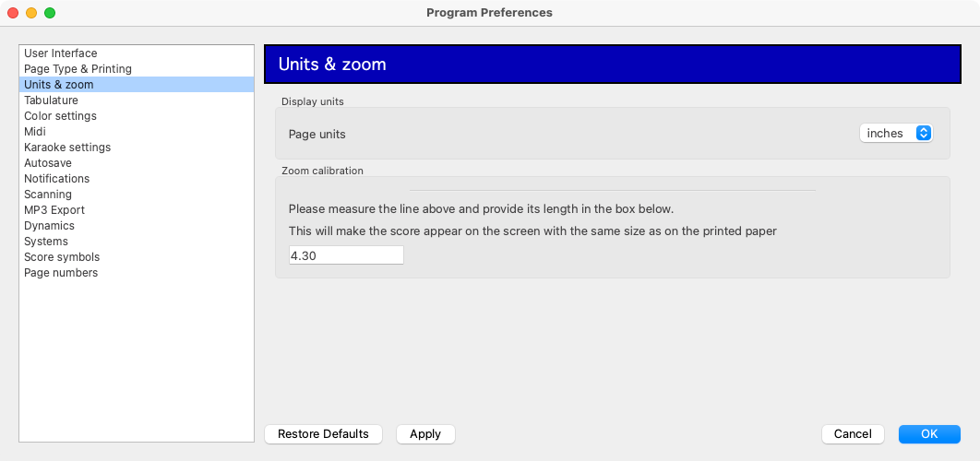Click the Restore Defaults button
Screen dimensions: 980x461
pyautogui.click(x=323, y=434)
